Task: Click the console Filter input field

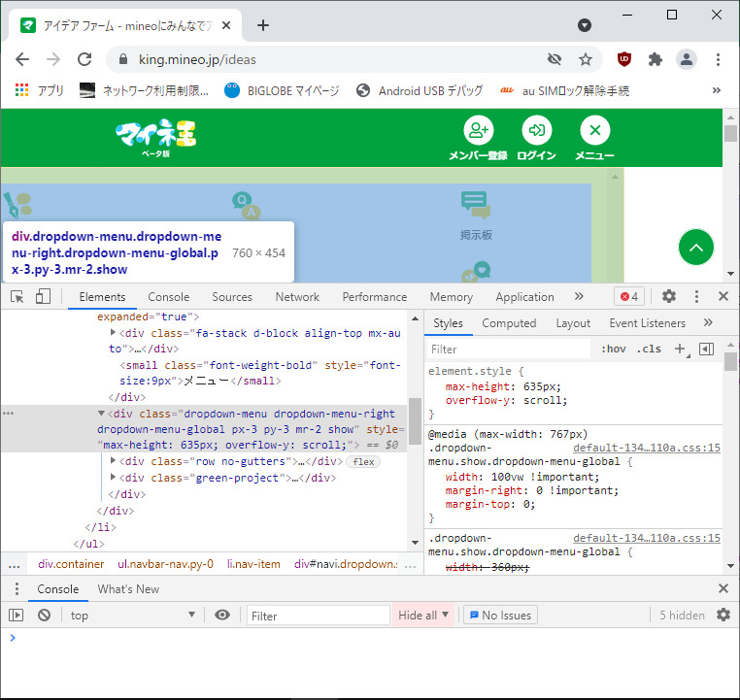Action: coord(318,615)
